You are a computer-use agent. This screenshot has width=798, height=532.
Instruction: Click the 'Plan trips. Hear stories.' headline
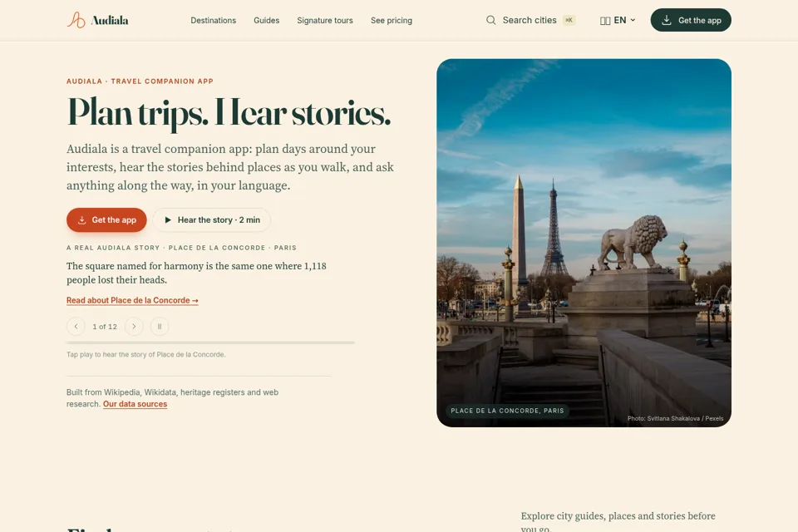[x=229, y=113]
